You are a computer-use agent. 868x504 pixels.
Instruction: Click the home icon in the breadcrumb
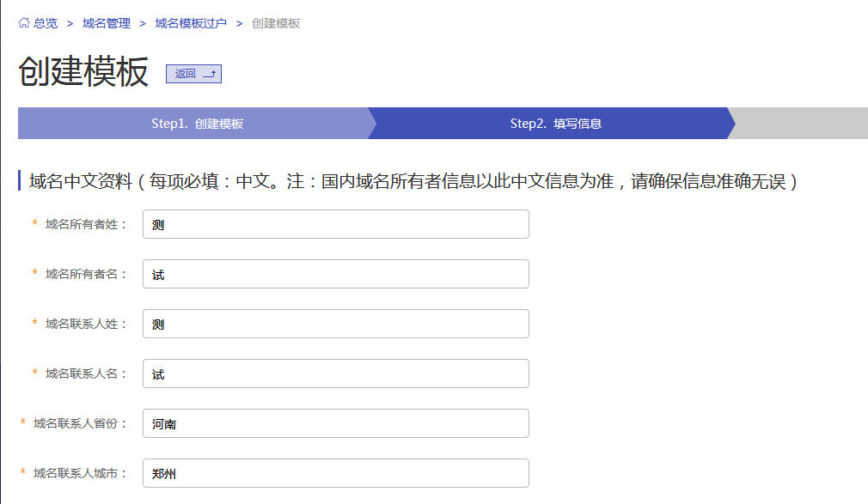pyautogui.click(x=24, y=23)
